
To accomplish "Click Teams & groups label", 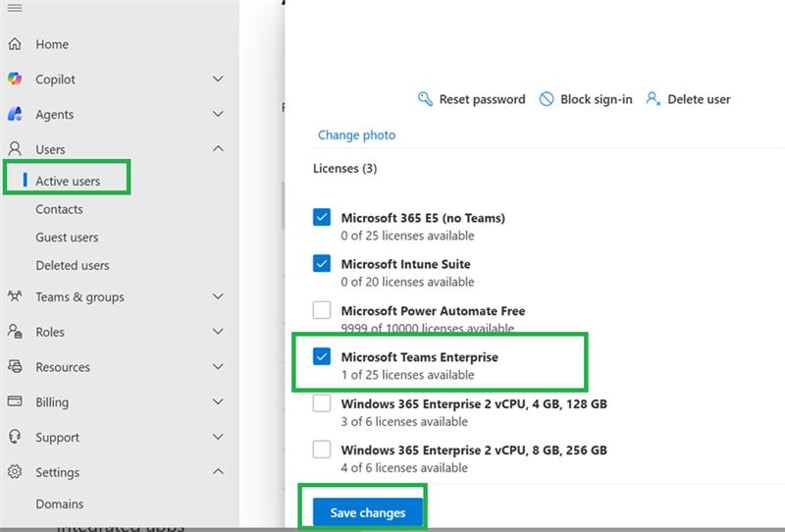I will click(x=79, y=296).
